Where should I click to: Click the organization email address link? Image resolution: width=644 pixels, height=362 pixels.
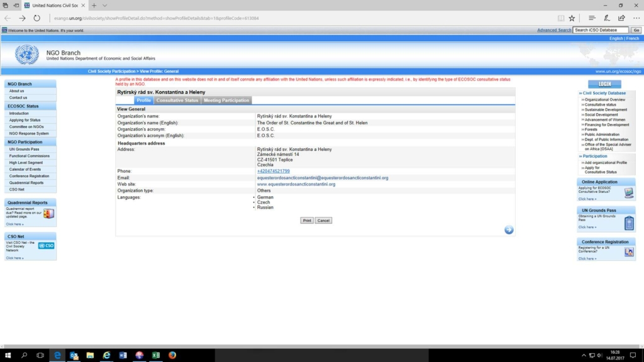tap(323, 178)
